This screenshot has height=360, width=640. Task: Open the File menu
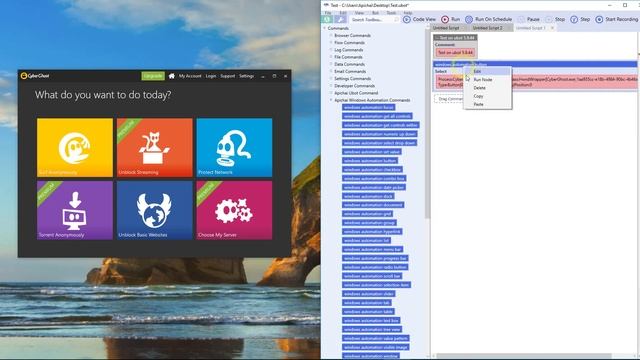point(328,13)
